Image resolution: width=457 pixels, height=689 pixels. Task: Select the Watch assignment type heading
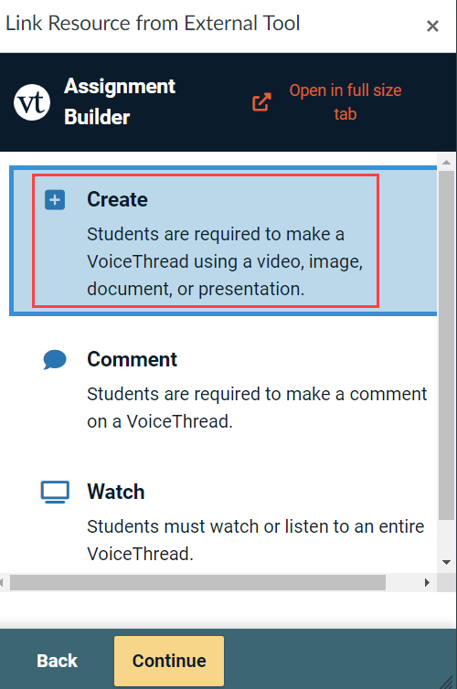coord(116,492)
